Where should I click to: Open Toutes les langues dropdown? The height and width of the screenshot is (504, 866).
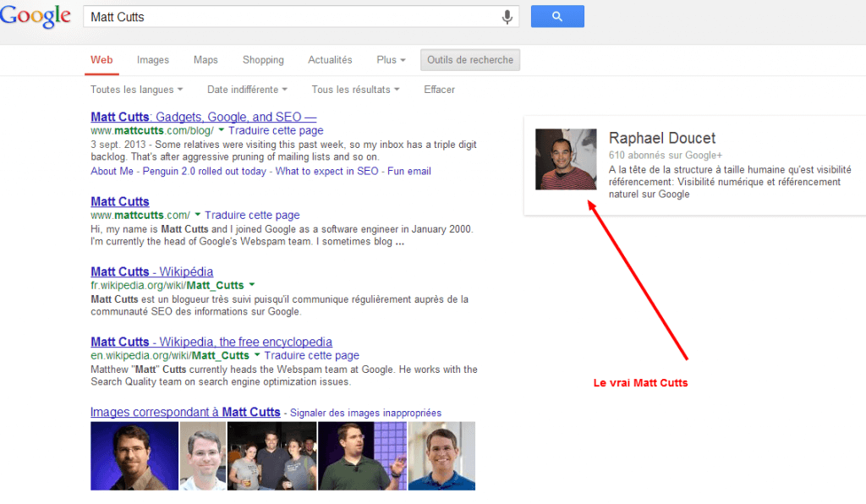click(136, 90)
